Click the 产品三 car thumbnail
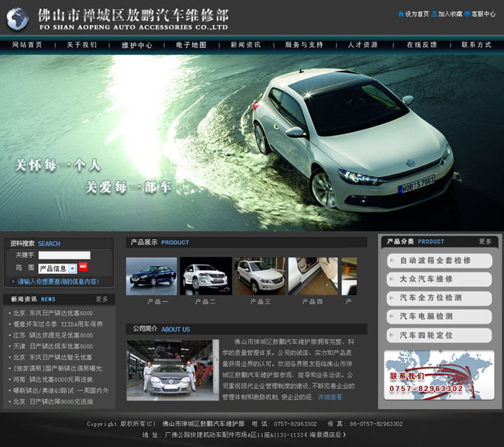This screenshot has width=504, height=447. 260,276
